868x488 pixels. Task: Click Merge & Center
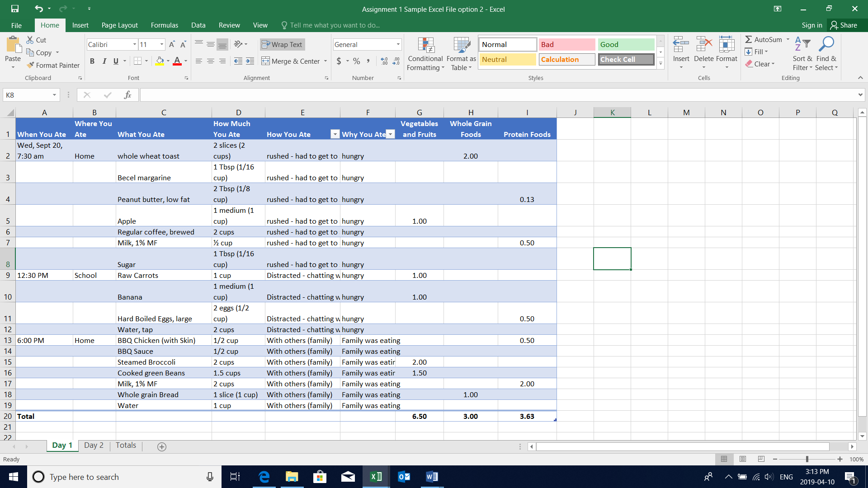[x=291, y=61]
